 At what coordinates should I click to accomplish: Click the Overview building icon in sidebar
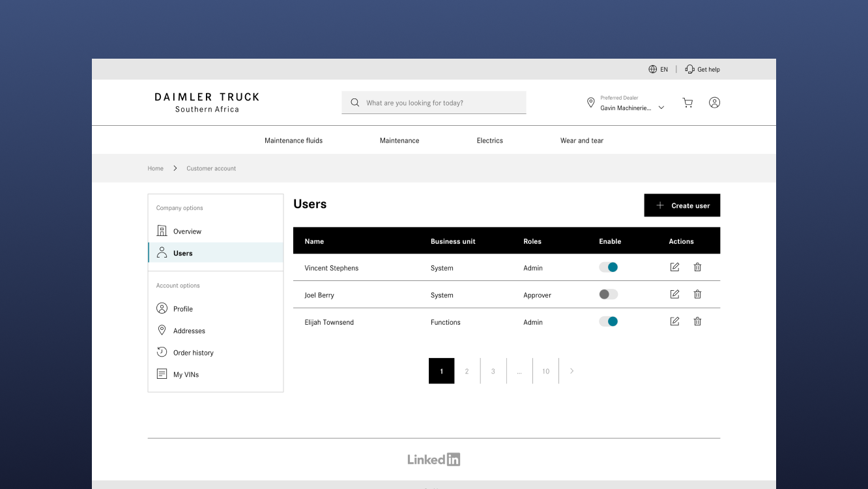162,231
